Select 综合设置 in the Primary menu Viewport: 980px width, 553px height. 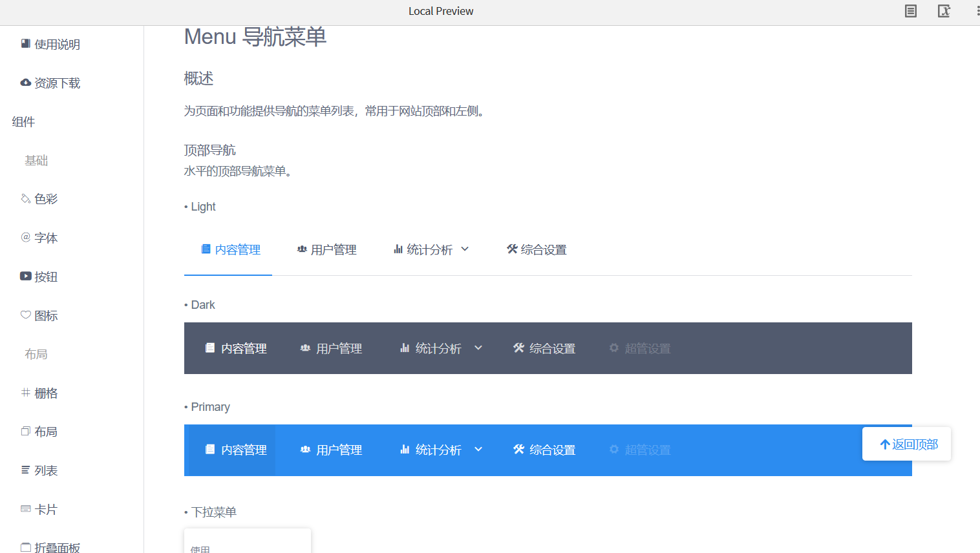pos(544,450)
